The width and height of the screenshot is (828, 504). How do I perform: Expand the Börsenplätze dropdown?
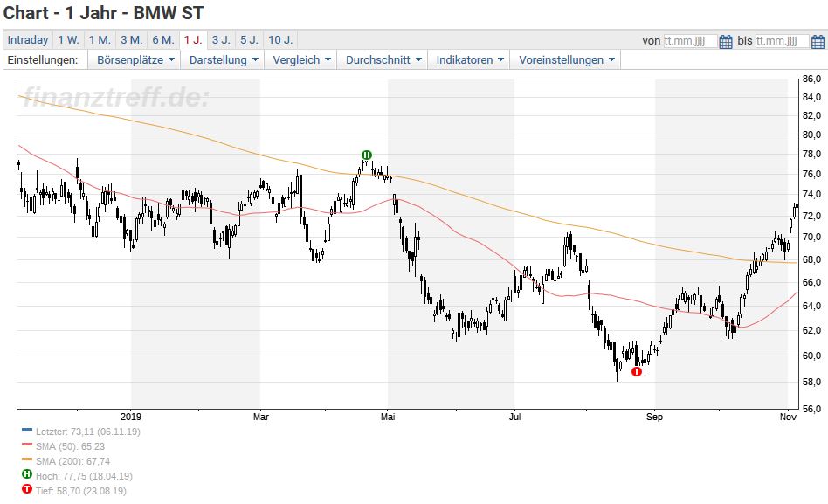[135, 60]
